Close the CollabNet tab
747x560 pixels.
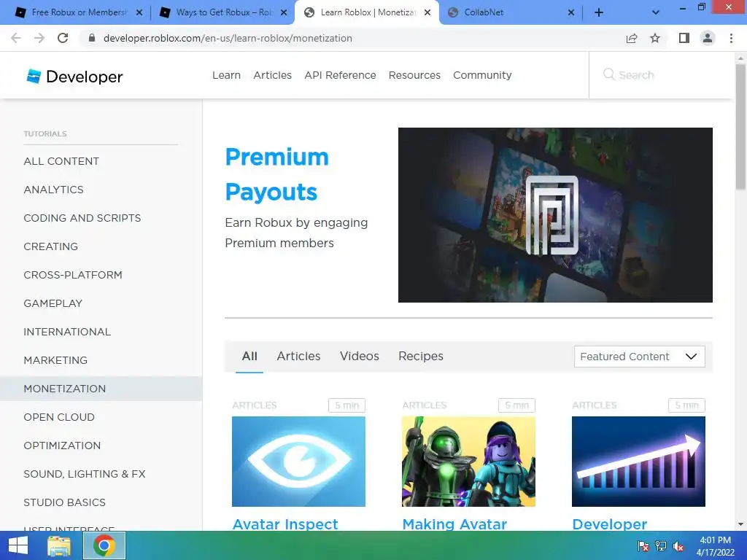(571, 13)
